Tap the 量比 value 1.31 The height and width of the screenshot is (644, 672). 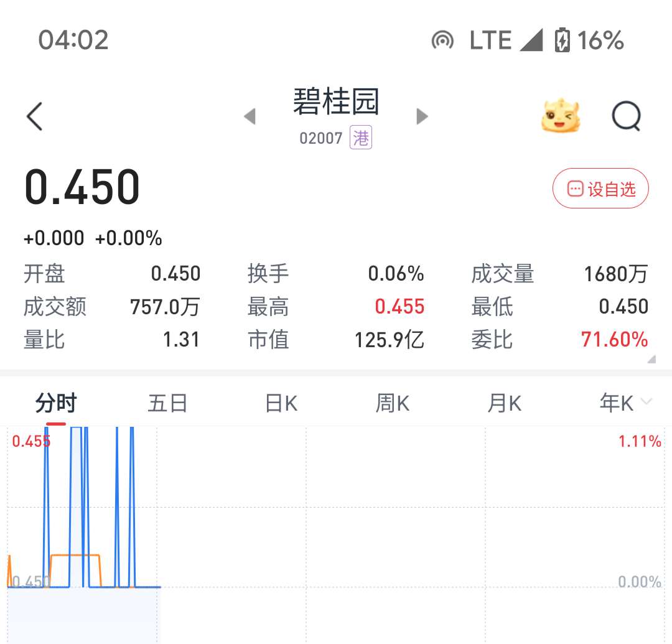click(x=181, y=340)
